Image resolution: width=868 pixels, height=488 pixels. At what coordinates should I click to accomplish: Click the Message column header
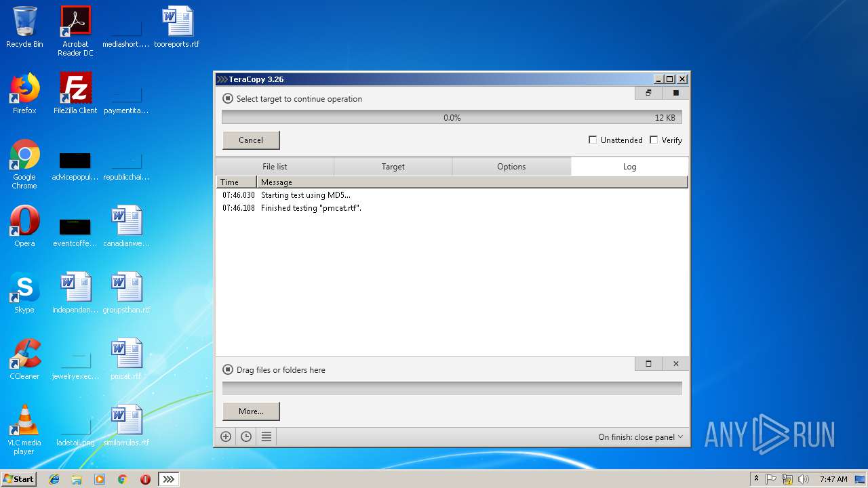point(472,182)
